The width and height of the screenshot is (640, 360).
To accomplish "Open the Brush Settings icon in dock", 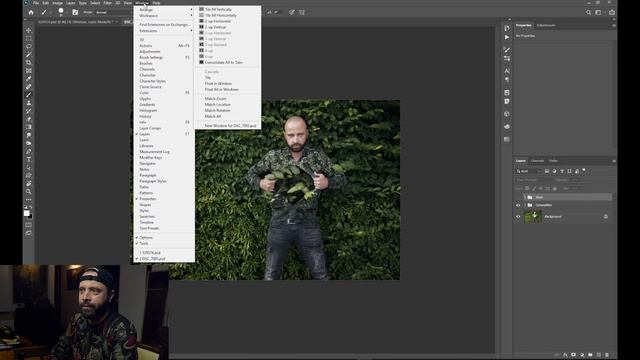I will coord(507,50).
